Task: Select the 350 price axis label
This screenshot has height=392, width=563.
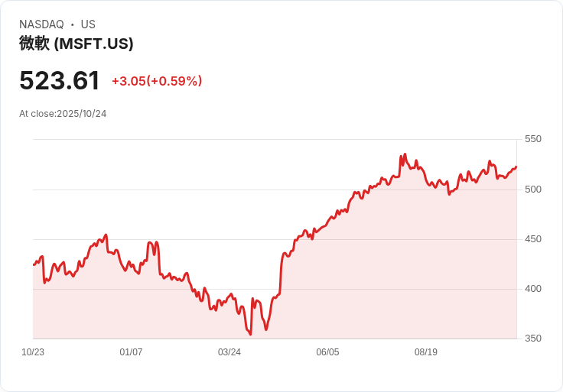Action: (532, 338)
